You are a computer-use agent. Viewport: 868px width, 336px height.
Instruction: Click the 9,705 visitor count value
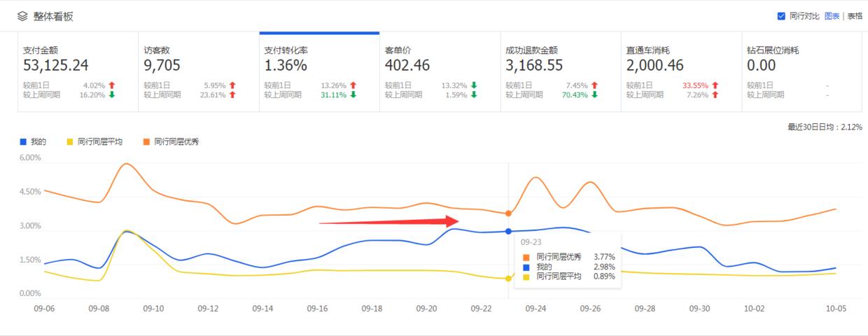[162, 66]
